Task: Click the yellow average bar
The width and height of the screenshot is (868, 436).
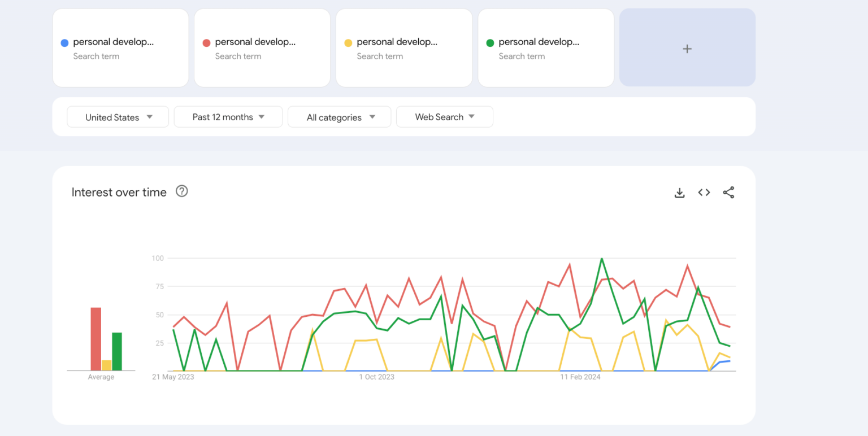Action: [x=106, y=365]
